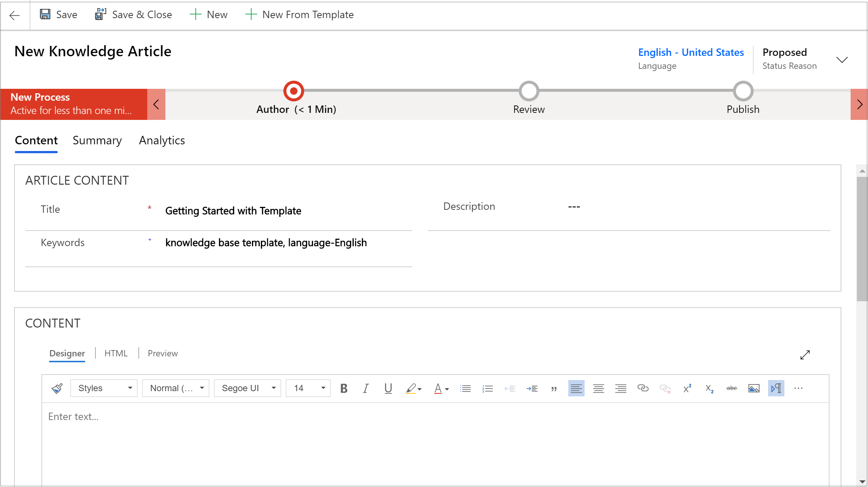
Task: Click the Superscript formatting icon
Action: (687, 389)
